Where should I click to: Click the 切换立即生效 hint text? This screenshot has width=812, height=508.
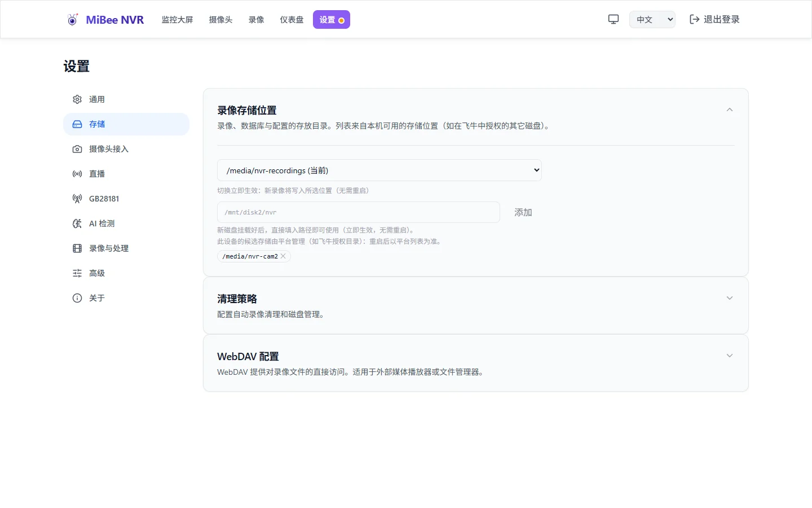(x=293, y=191)
